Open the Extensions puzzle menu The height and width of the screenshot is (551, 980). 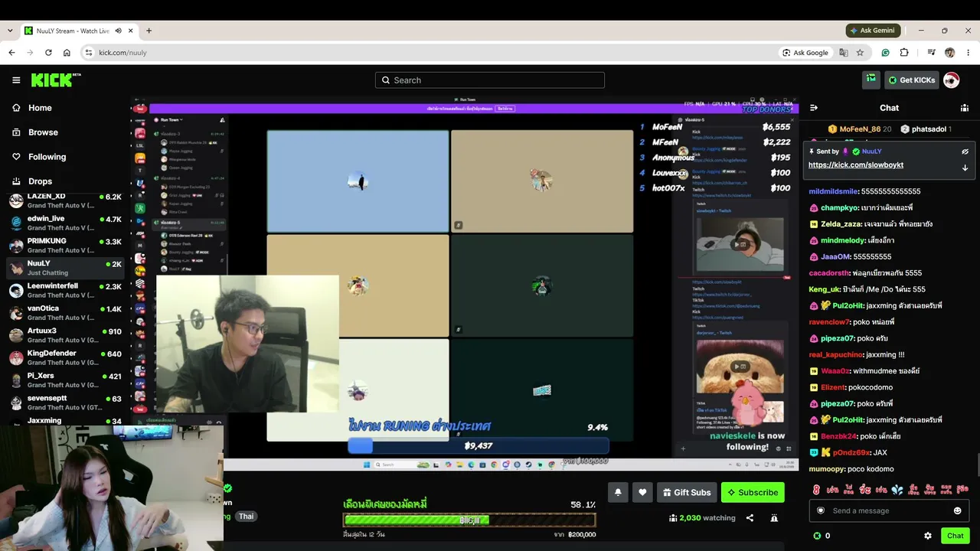tap(904, 53)
